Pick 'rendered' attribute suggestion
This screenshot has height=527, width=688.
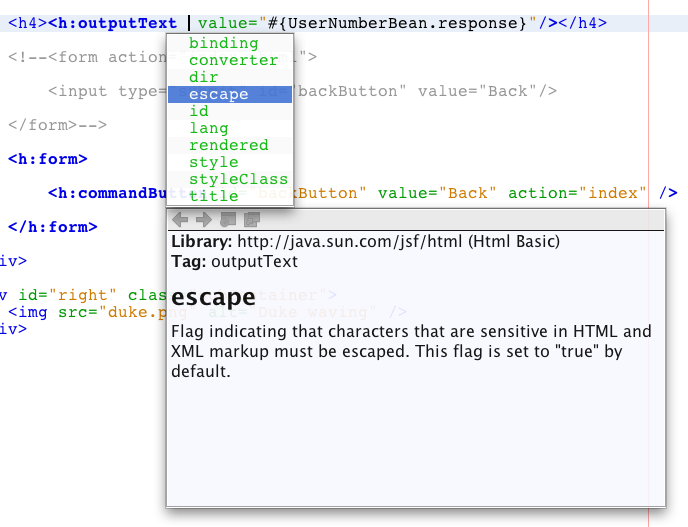pos(228,145)
